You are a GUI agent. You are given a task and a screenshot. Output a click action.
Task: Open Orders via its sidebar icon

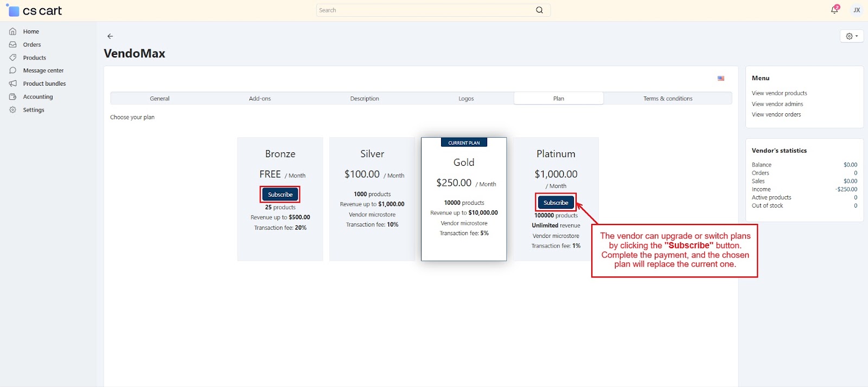[12, 44]
